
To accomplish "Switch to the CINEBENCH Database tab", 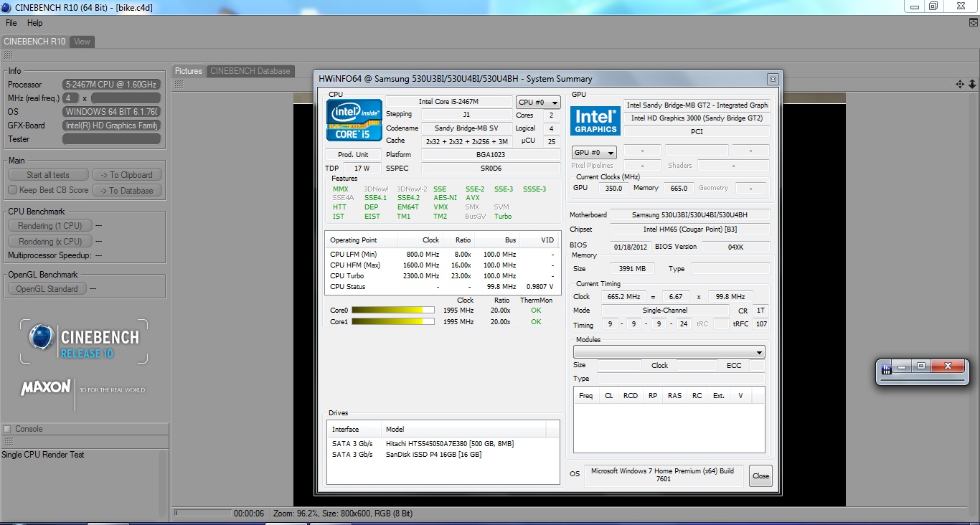I will point(250,71).
